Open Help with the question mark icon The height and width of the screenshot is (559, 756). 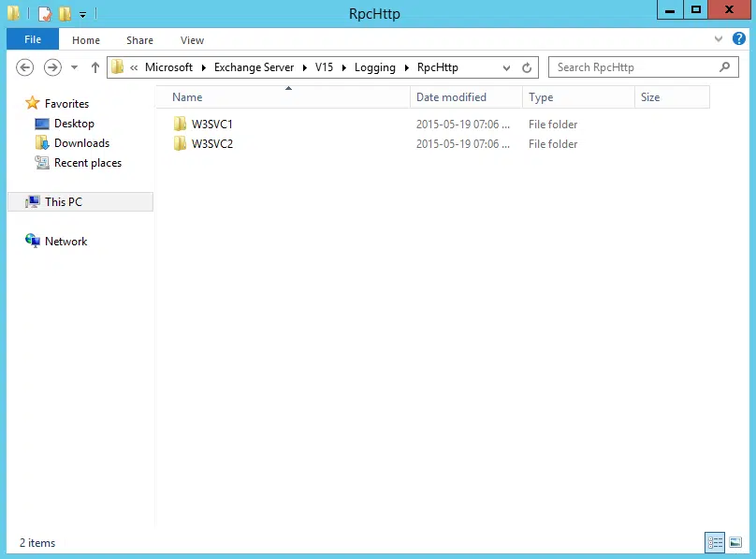click(x=738, y=38)
